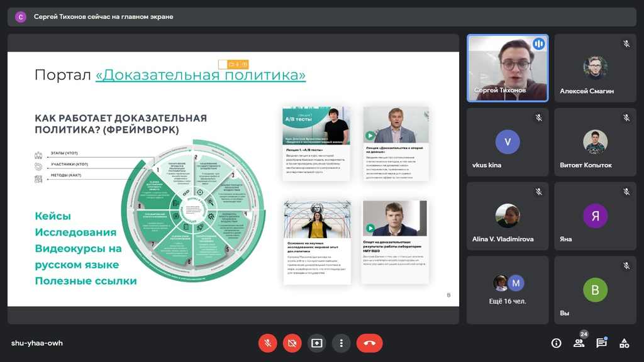Viewport: 644px width, 362px height.
Task: Select Алексей Смагин's participant tile
Action: click(x=595, y=68)
